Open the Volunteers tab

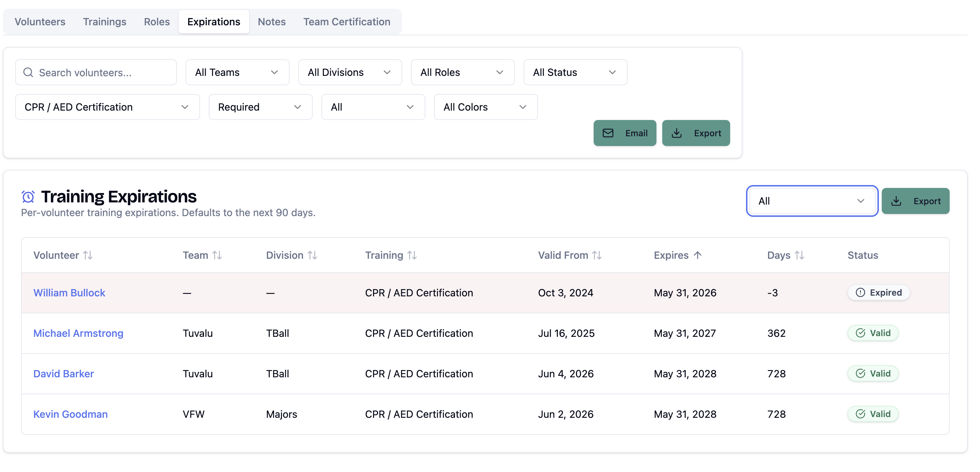(40, 22)
